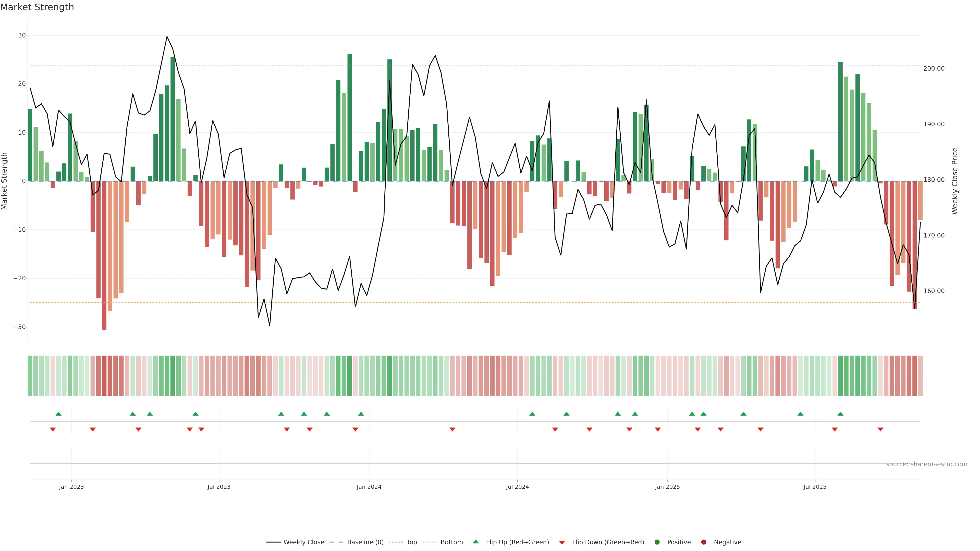The height and width of the screenshot is (551, 980).
Task: Click the Jul 2025 x-axis label
Action: click(x=815, y=487)
